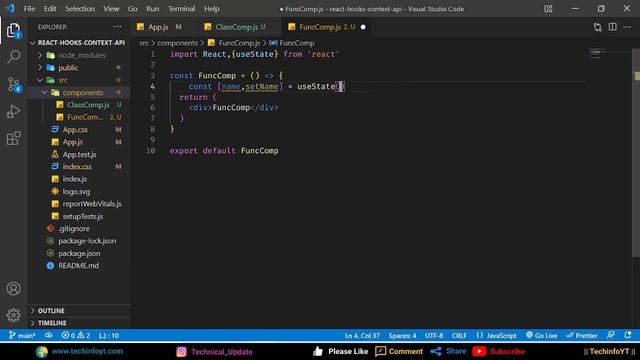The image size is (640, 360).
Task: Click FuncComp symbol in breadcrumb
Action: 292,43
